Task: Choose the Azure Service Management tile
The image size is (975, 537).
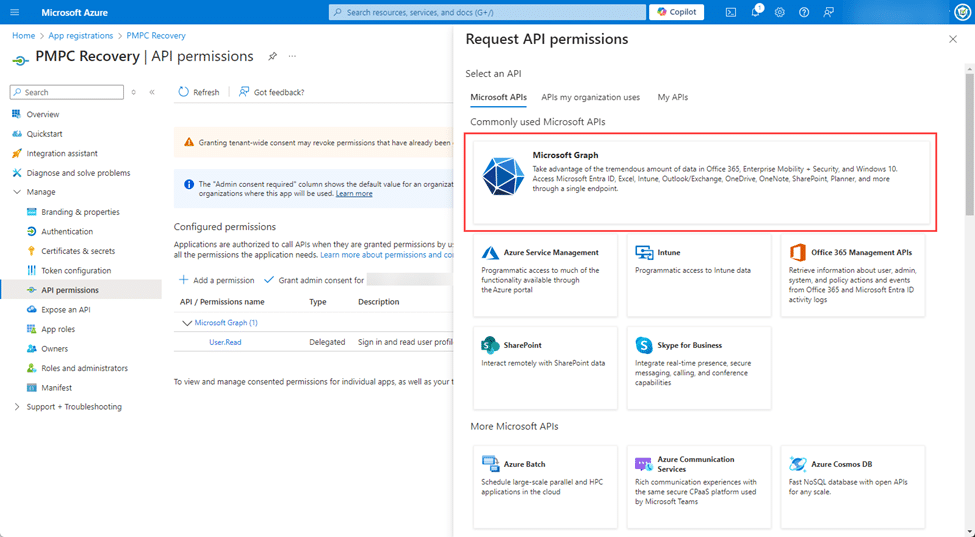Action: point(545,276)
